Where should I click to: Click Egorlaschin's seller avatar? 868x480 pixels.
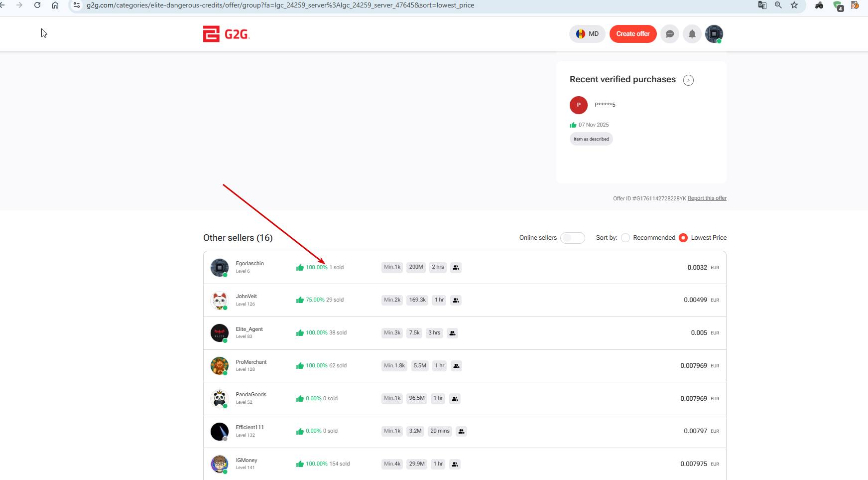(220, 268)
